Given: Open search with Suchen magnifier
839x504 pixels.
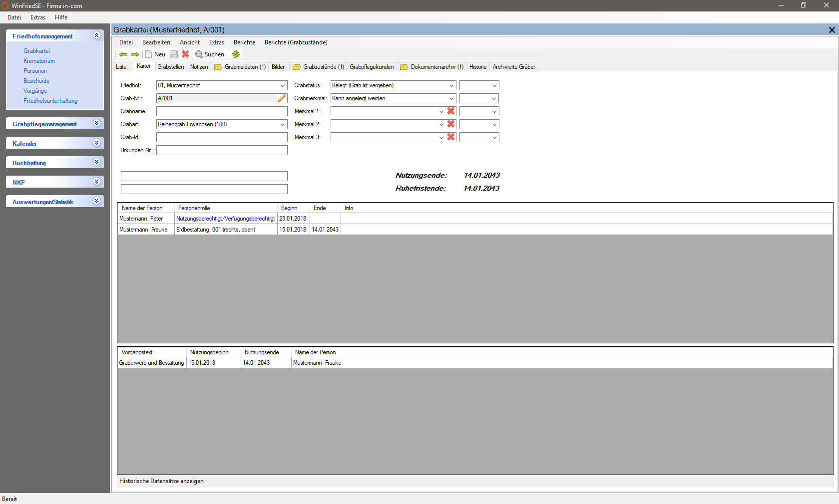Looking at the screenshot, I should 210,54.
